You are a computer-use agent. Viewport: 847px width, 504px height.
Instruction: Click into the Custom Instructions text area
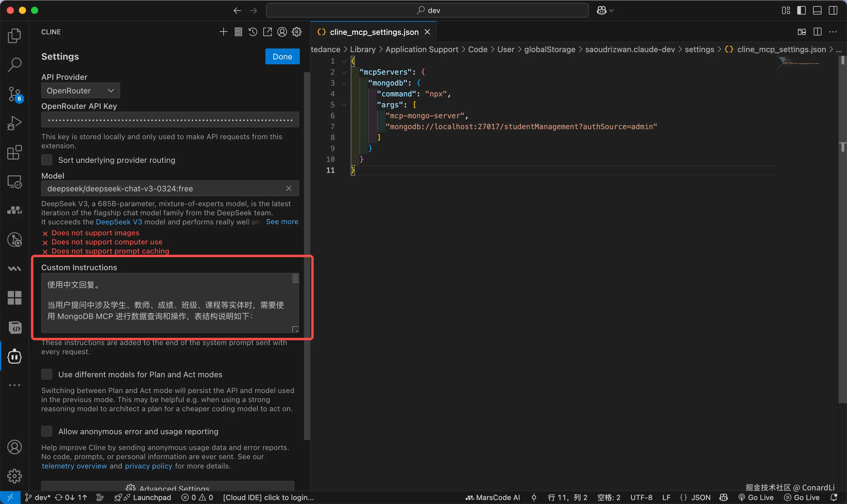point(167,302)
